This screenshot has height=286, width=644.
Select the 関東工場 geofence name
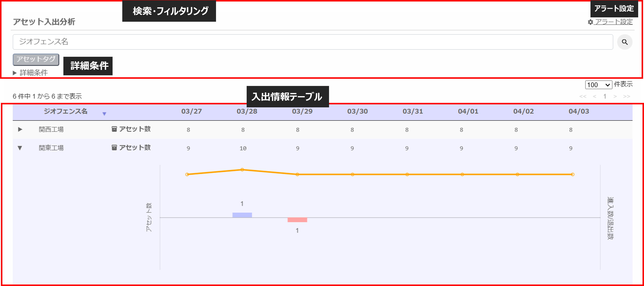click(x=51, y=148)
